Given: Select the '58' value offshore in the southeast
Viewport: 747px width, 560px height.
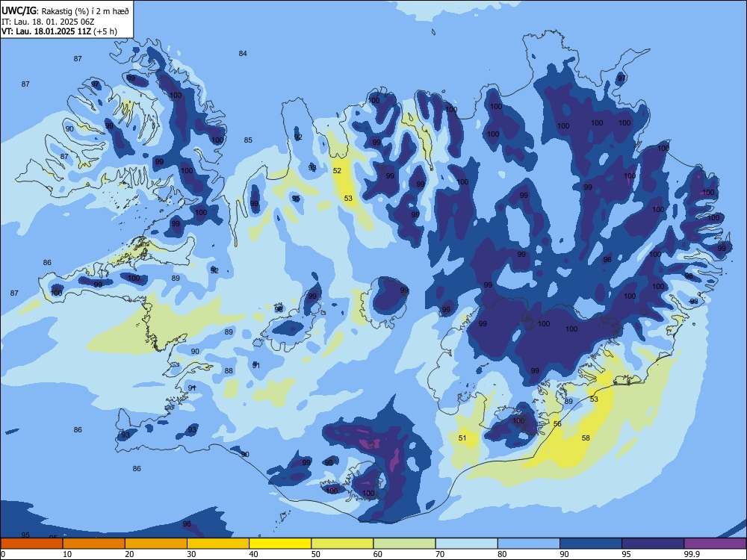Looking at the screenshot, I should pos(586,438).
